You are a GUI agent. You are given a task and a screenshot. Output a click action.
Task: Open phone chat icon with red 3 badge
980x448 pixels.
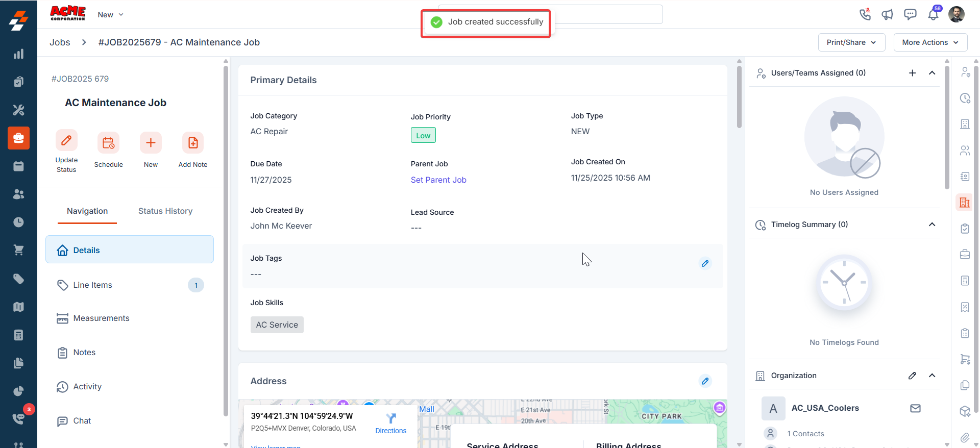(x=18, y=418)
